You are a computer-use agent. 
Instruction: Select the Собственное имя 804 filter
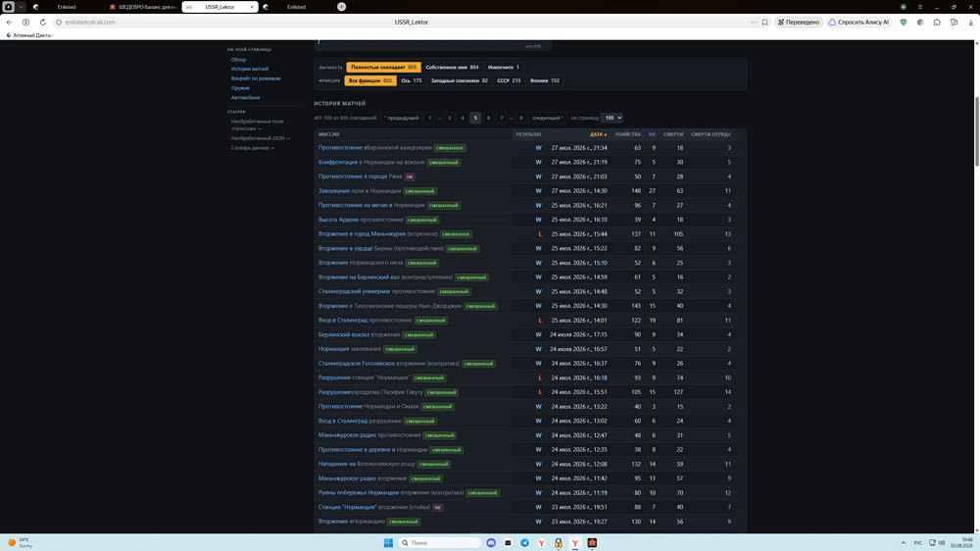[x=452, y=67]
